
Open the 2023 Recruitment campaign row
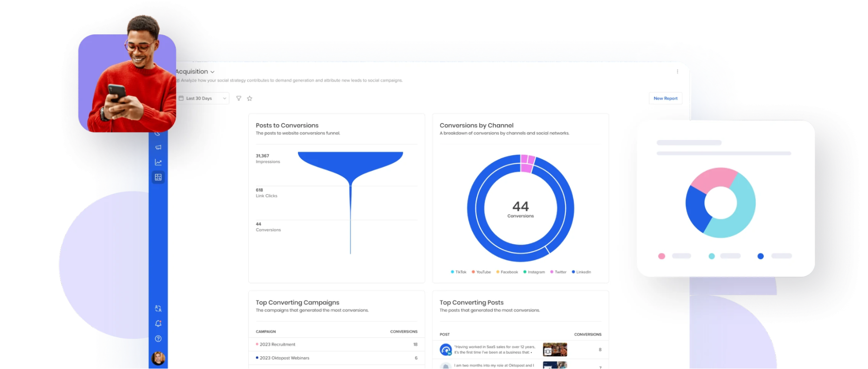(277, 344)
